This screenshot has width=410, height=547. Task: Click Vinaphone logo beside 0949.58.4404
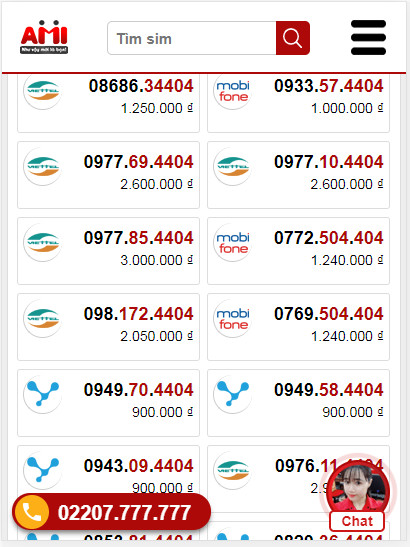[x=232, y=395]
